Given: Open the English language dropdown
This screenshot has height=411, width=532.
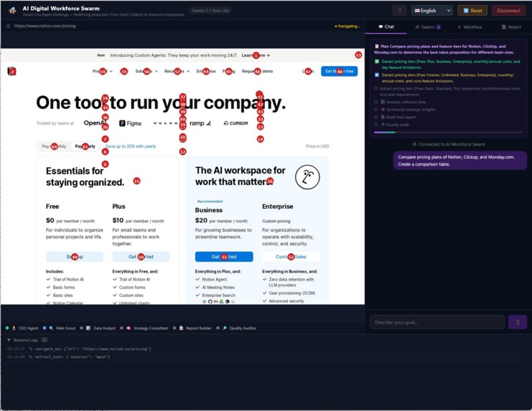Looking at the screenshot, I should [432, 11].
